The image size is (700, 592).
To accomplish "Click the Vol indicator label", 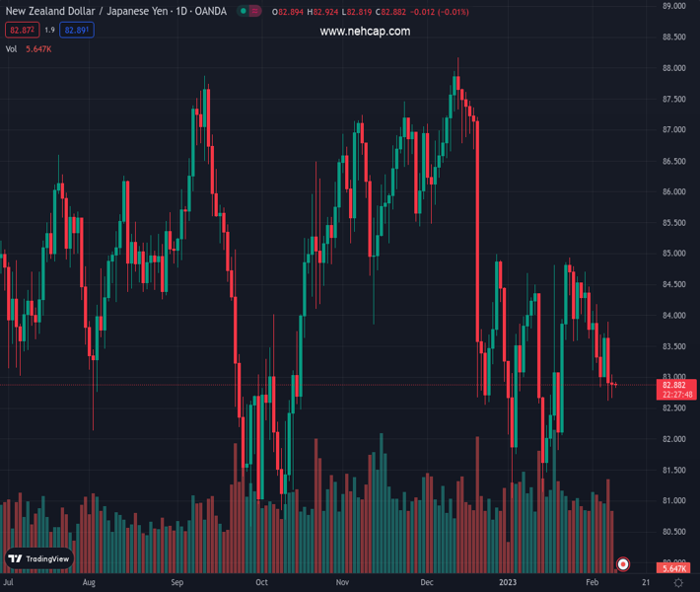I will [12, 48].
